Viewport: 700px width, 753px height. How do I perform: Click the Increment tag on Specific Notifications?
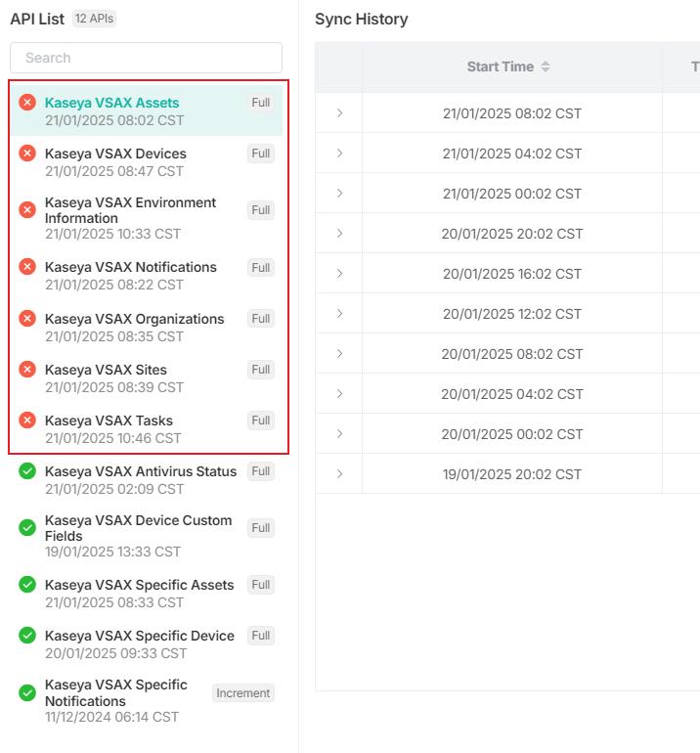242,693
